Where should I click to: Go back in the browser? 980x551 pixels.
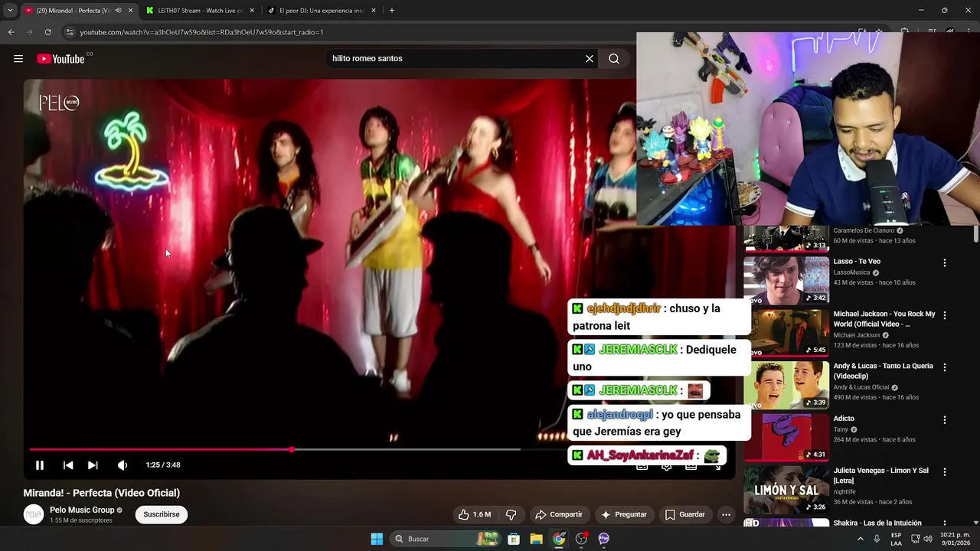pyautogui.click(x=11, y=32)
